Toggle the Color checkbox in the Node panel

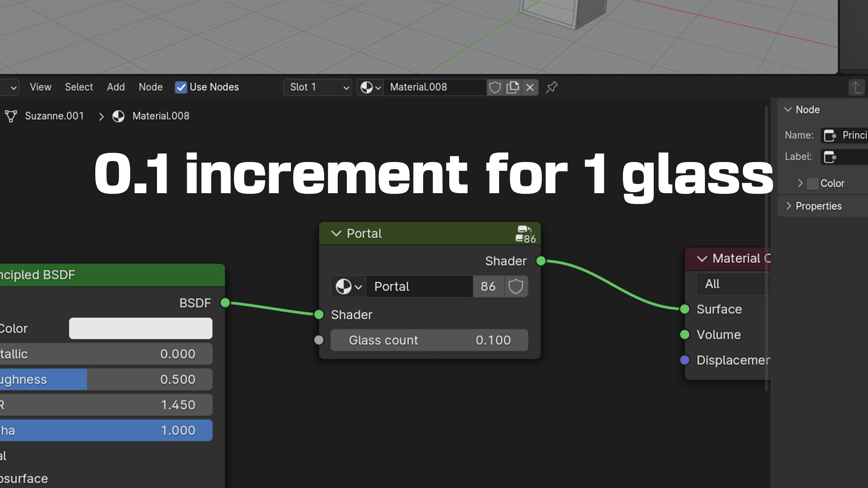click(x=812, y=183)
